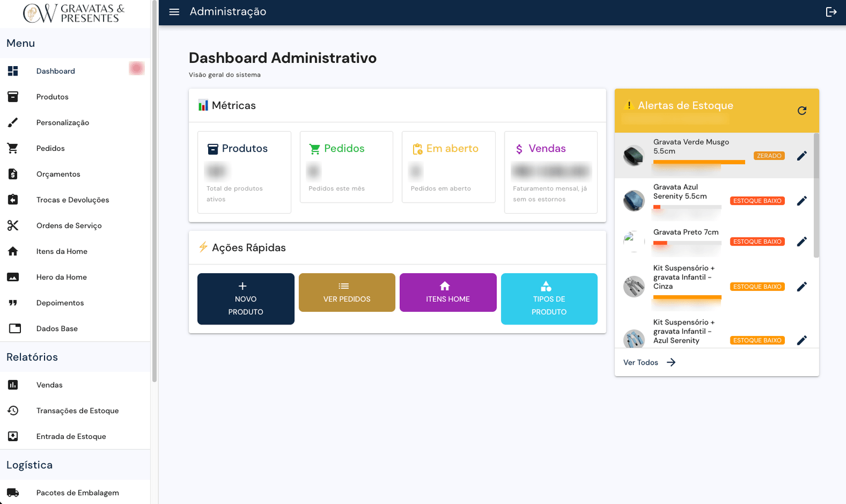This screenshot has height=504, width=846.
Task: Click Gravata Preto 7cm ESTOQUE BAIXO badge
Action: [757, 241]
